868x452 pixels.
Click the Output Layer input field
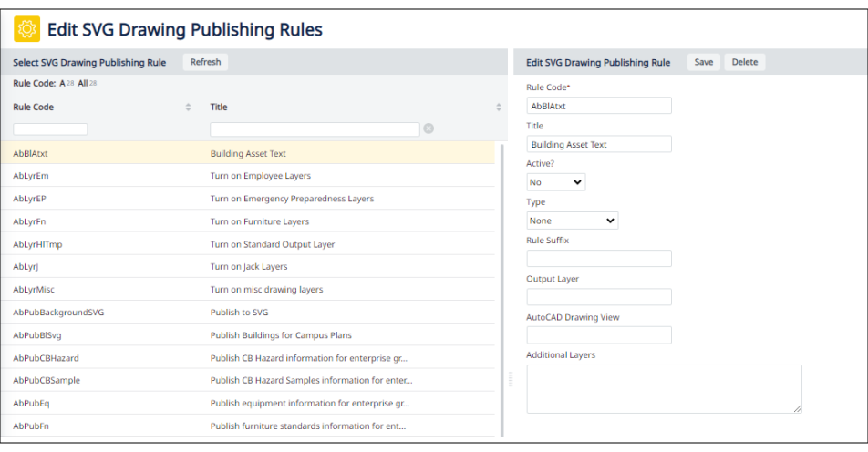tap(599, 297)
